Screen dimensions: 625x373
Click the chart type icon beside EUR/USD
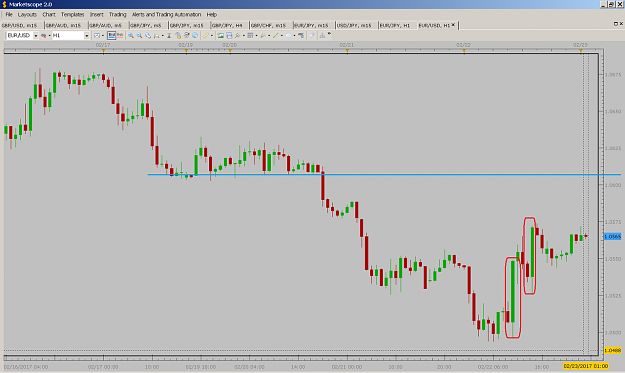coord(43,35)
